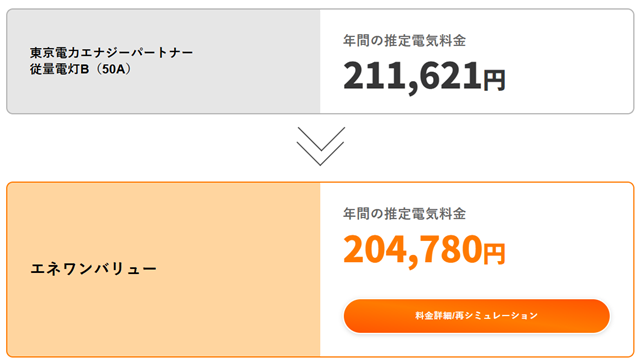640x362 pixels.
Task: Click the (50A) amperage text
Action: [x=112, y=69]
